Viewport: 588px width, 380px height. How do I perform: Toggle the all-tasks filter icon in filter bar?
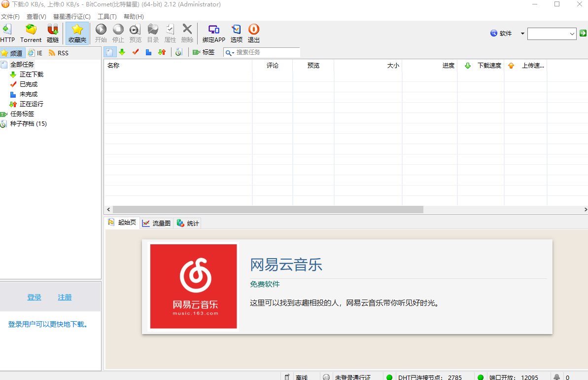click(x=109, y=52)
